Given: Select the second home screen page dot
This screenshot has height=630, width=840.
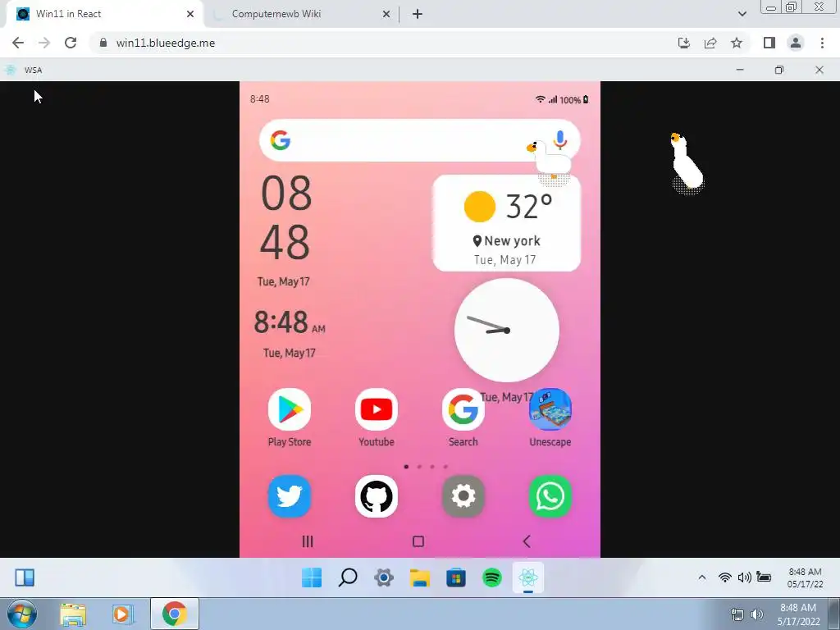Looking at the screenshot, I should click(419, 467).
